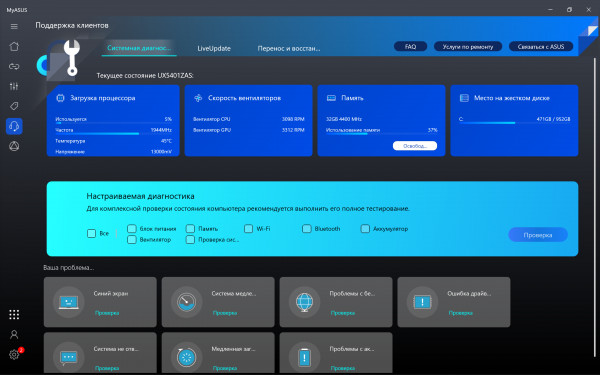Switch to the LiveUpdate tab
600x375 pixels.
tap(214, 49)
